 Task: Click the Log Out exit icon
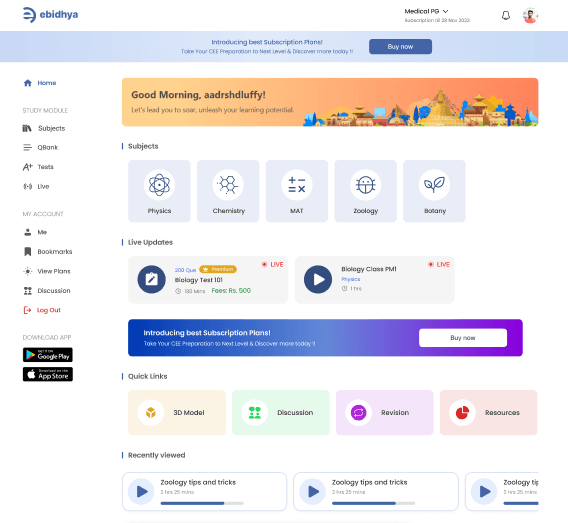(27, 310)
